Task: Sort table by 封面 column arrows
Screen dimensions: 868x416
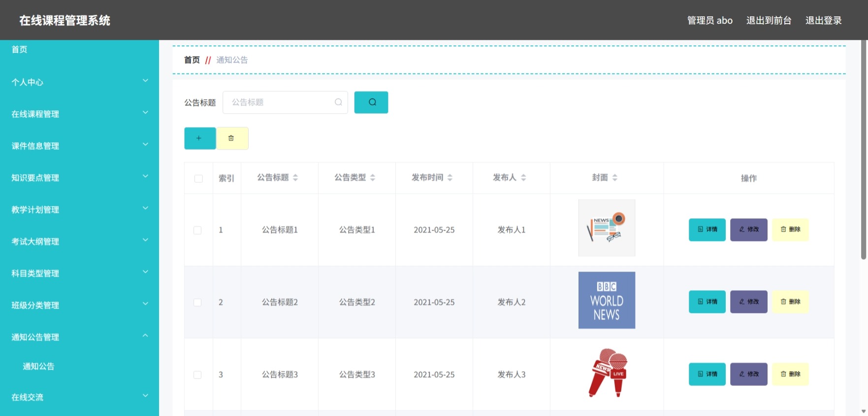Action: click(615, 177)
